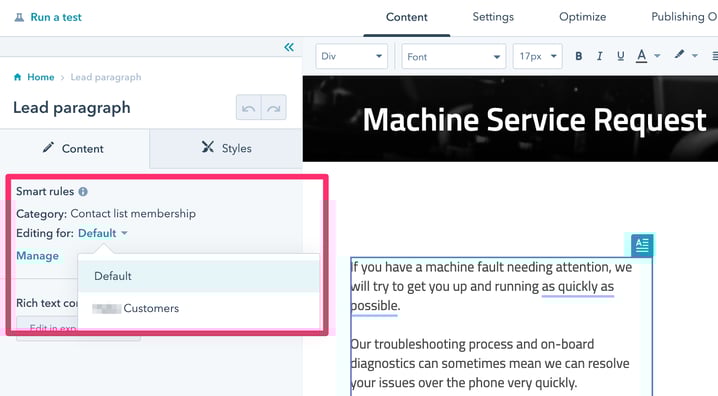Toggle italic formatting
This screenshot has height=396, width=718.
click(x=599, y=56)
